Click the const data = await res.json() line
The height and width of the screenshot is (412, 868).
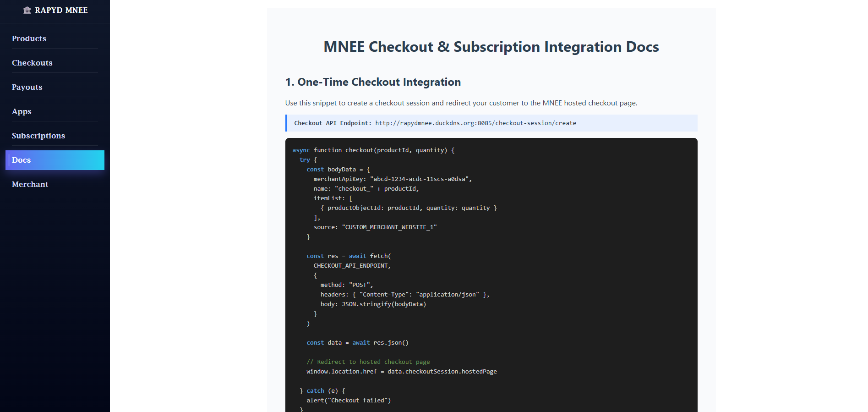(x=357, y=343)
